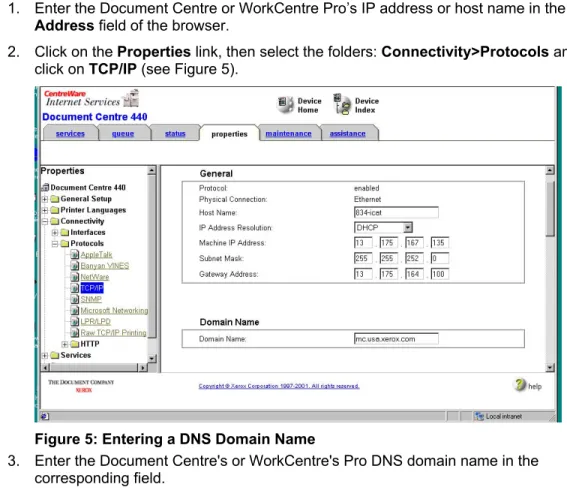Open the SNMP link
Viewport: 567px width, 496px height.
click(x=91, y=299)
